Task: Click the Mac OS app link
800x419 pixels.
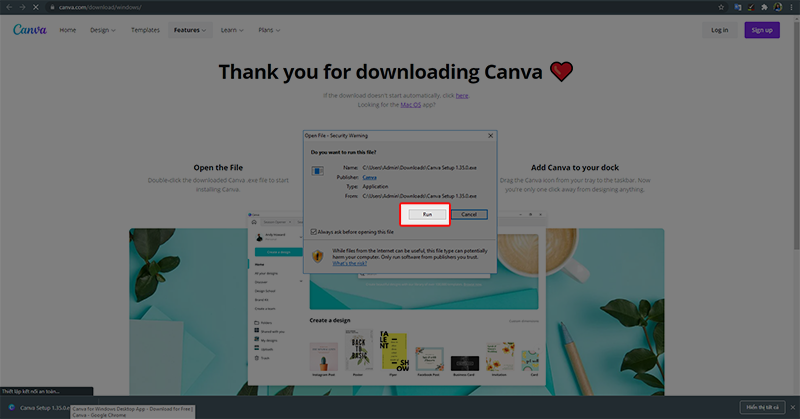Action: point(410,104)
